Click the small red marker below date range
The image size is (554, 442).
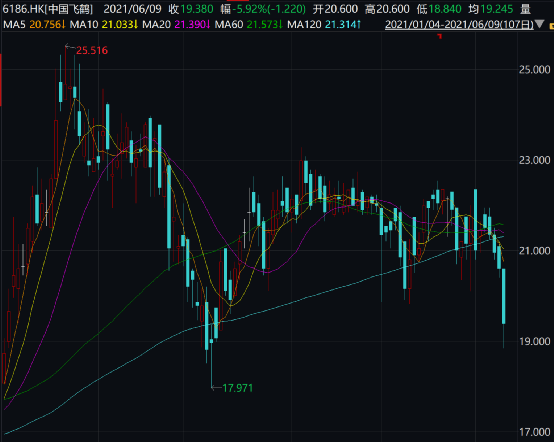[440, 36]
